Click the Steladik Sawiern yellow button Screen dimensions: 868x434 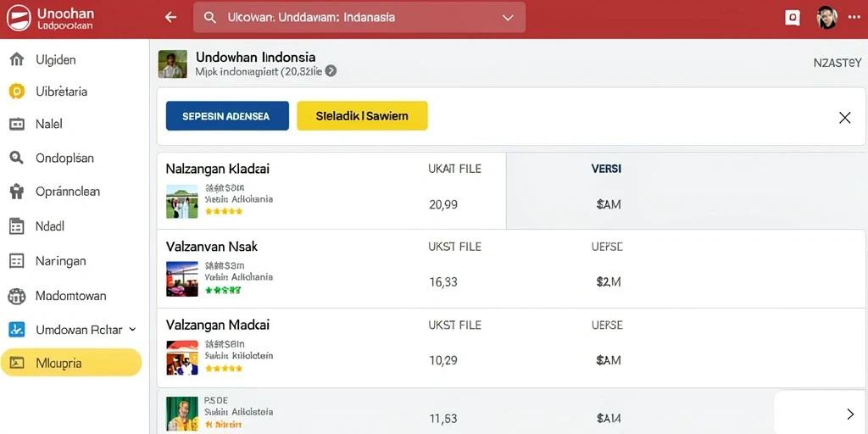(362, 115)
